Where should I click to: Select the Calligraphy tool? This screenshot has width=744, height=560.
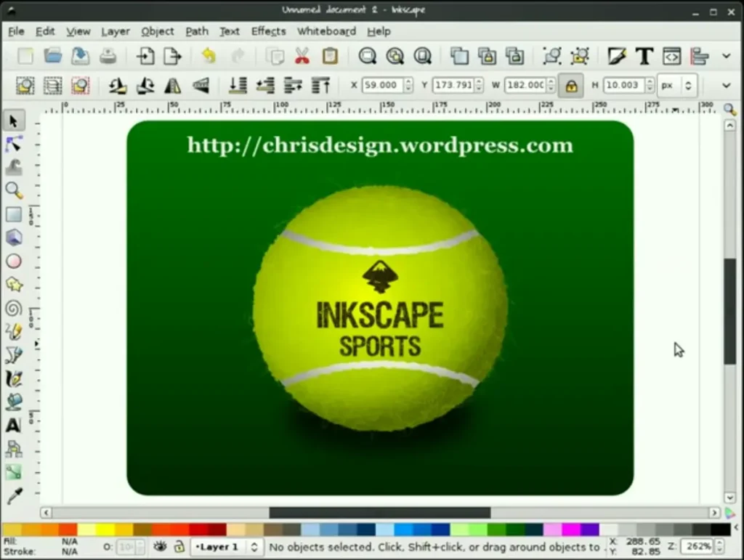(x=13, y=378)
